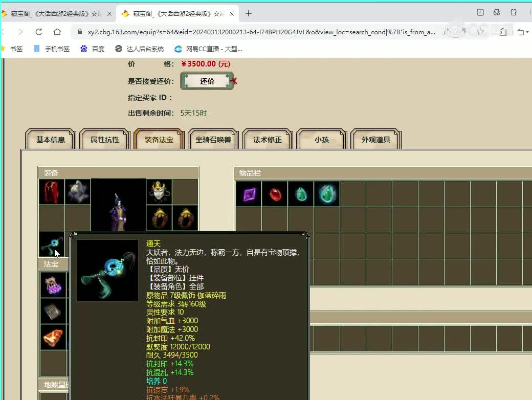Close the first 藏宝阁 tab
This screenshot has width=532, height=400.
(x=109, y=14)
